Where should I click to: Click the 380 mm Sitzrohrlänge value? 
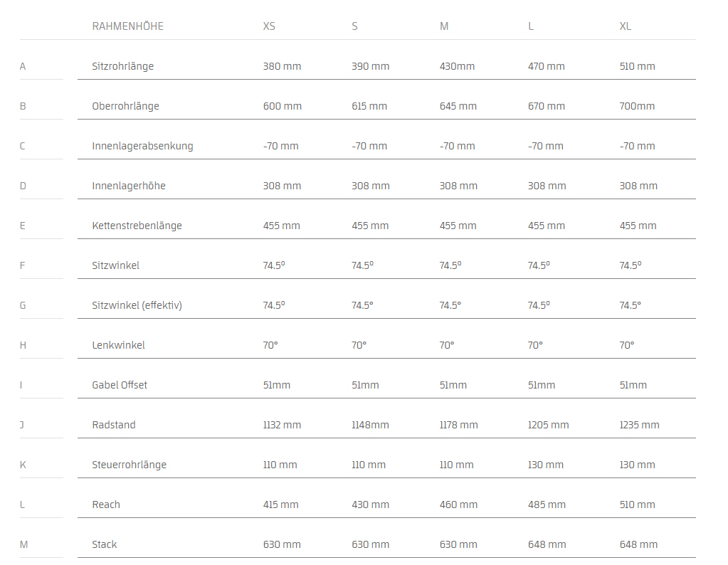pos(282,66)
